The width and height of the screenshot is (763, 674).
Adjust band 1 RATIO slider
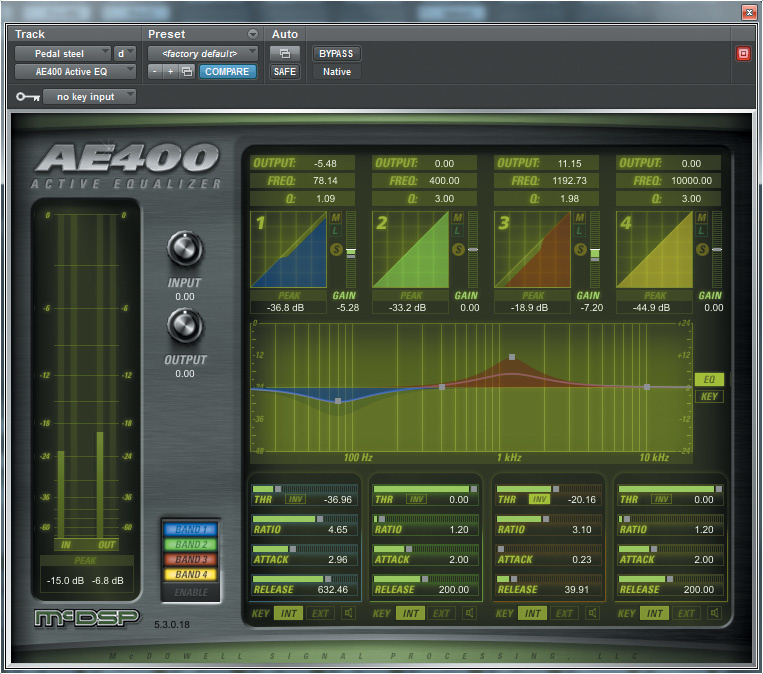(x=305, y=519)
